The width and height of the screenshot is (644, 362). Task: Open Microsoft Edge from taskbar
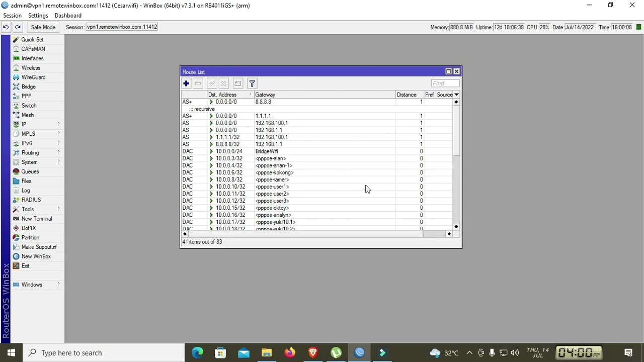pyautogui.click(x=197, y=353)
